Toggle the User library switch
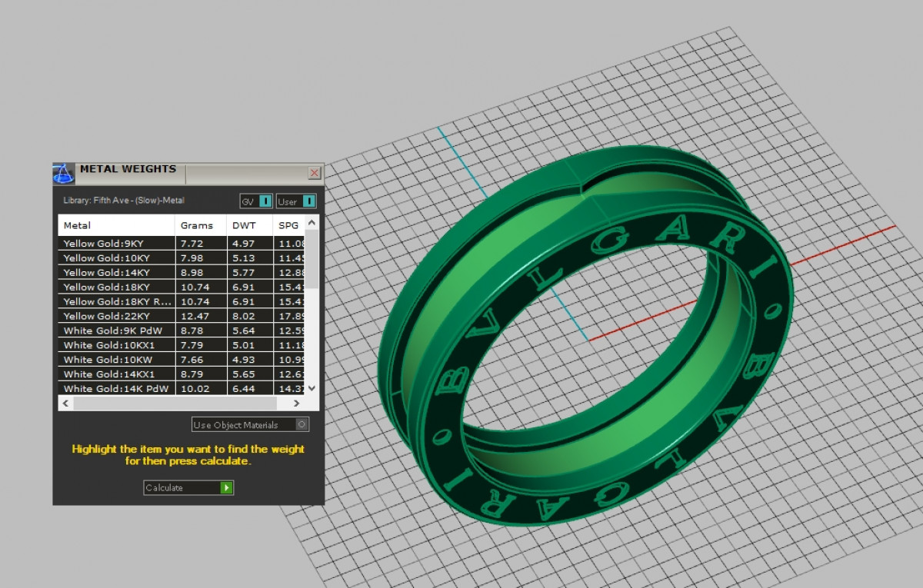Image resolution: width=923 pixels, height=588 pixels. click(x=308, y=201)
